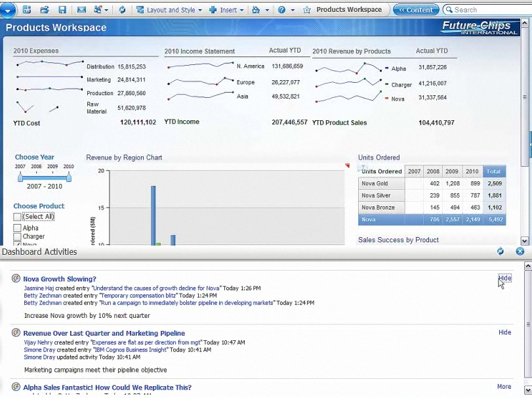The width and height of the screenshot is (532, 398).
Task: Close the Dashboard Activities panel
Action: pyautogui.click(x=520, y=252)
